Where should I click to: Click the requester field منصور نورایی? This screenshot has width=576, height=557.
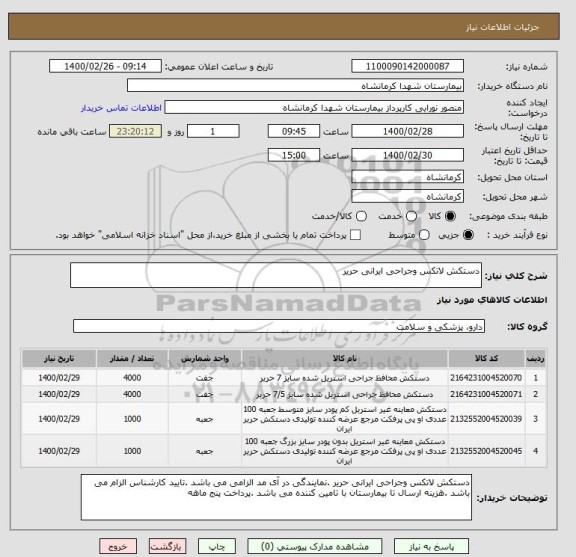coord(314,108)
